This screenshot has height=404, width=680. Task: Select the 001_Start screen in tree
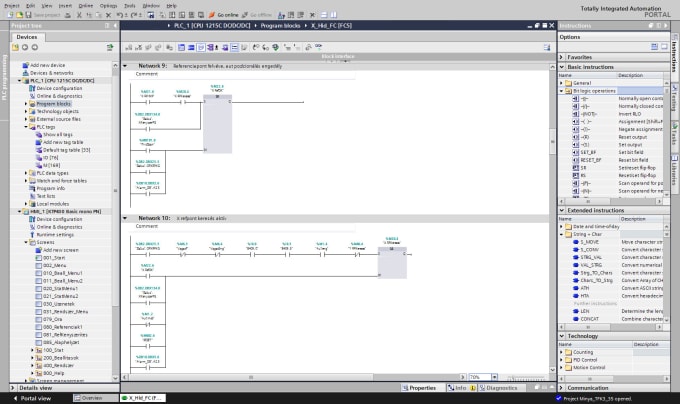tap(53, 258)
